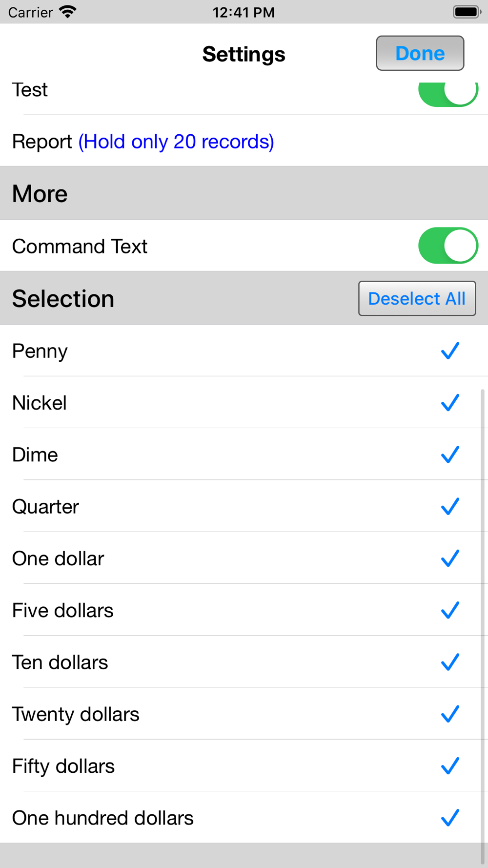
Task: Open the Report row
Action: tap(244, 141)
